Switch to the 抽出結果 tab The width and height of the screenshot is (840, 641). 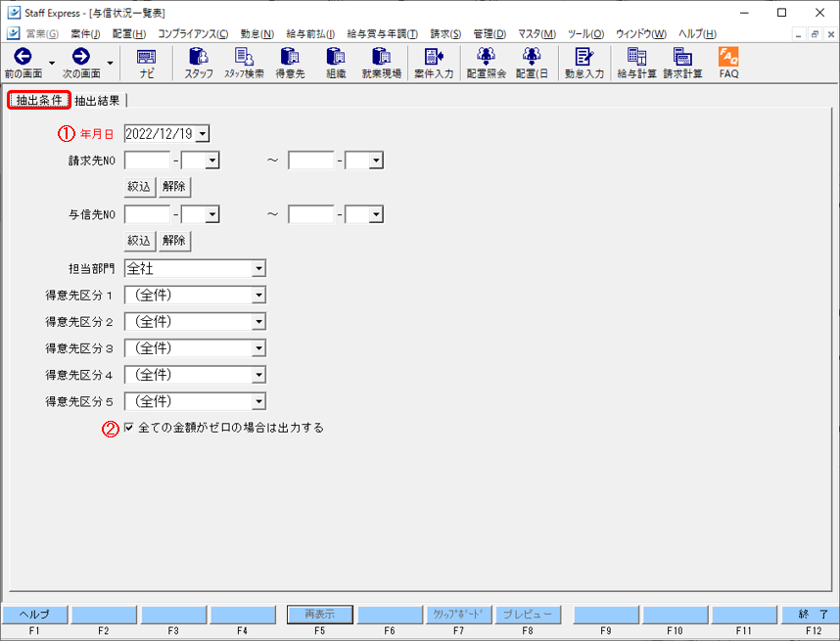point(97,101)
